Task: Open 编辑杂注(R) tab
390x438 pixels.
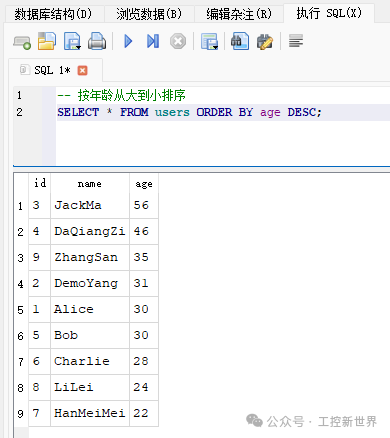Action: coord(239,14)
